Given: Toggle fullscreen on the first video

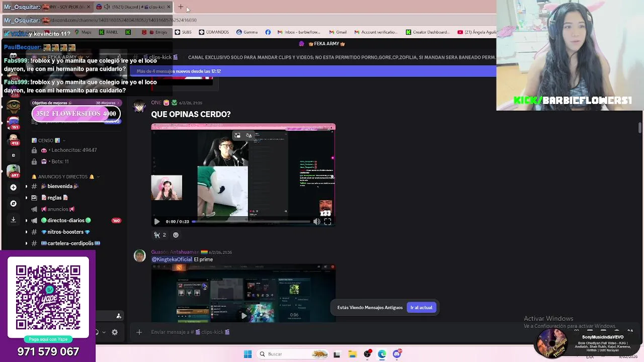Looking at the screenshot, I should coord(328,222).
